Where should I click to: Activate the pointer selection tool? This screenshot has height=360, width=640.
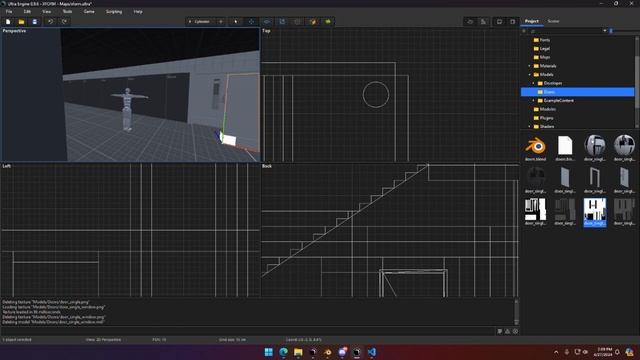click(236, 22)
